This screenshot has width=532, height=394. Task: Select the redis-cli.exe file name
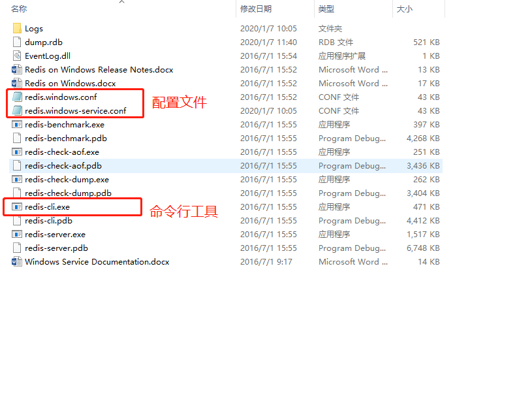click(x=48, y=207)
